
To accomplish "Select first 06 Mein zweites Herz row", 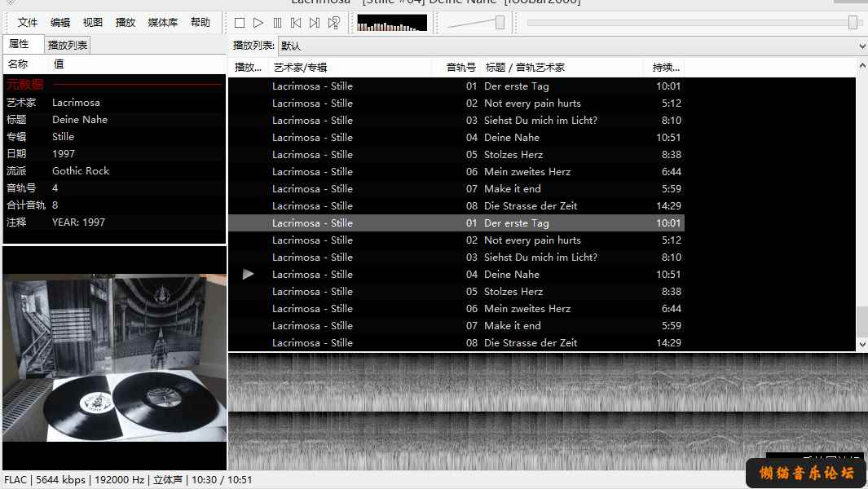I will [x=456, y=172].
